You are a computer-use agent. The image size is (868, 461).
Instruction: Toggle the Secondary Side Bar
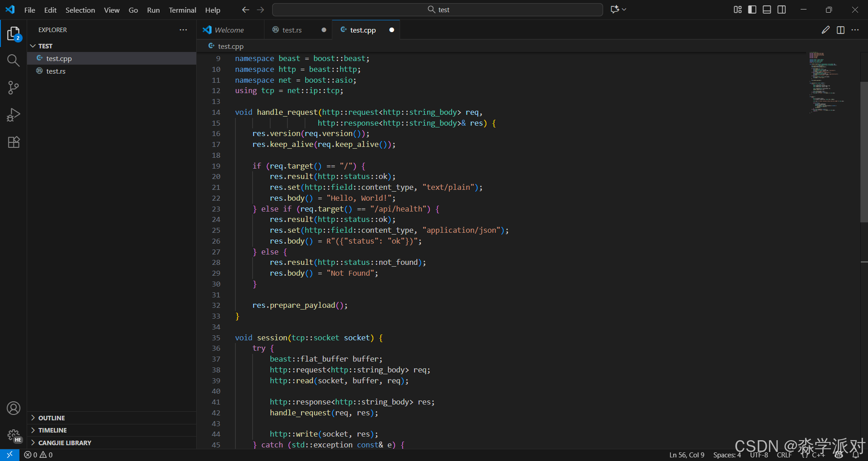click(x=782, y=9)
